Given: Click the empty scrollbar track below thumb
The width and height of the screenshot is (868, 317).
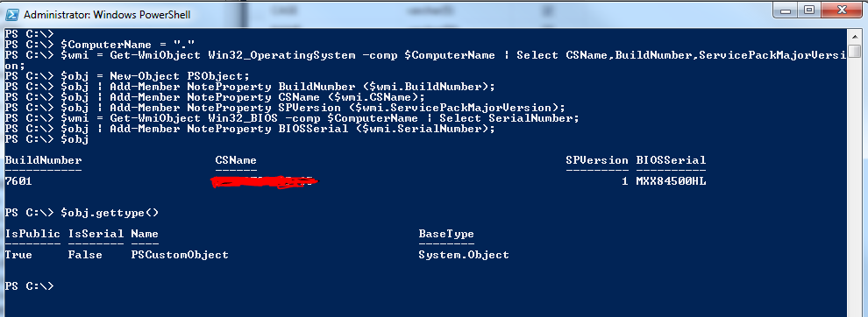Looking at the screenshot, I should point(855,188).
